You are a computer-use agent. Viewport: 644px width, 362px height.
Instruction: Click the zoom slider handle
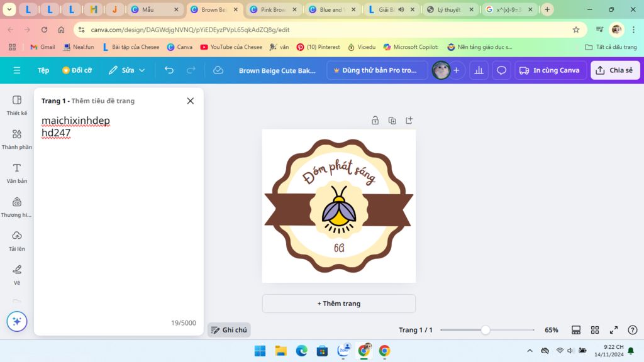tap(485, 330)
